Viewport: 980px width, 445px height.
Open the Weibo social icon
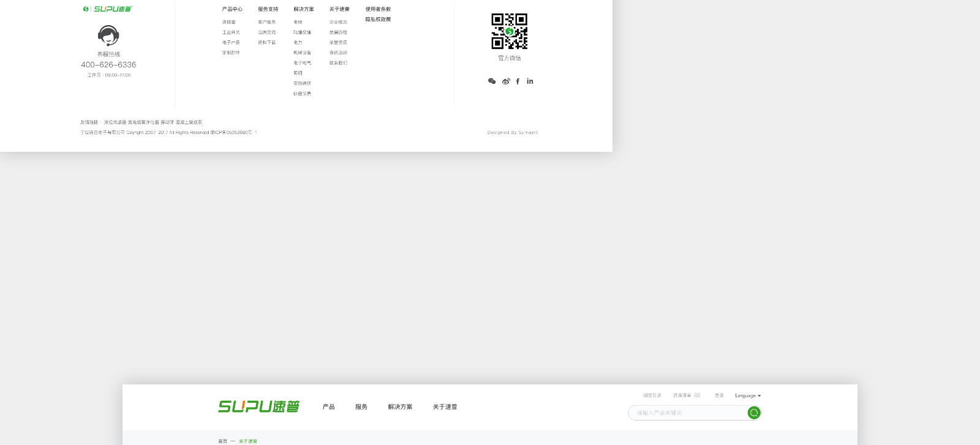[x=506, y=81]
